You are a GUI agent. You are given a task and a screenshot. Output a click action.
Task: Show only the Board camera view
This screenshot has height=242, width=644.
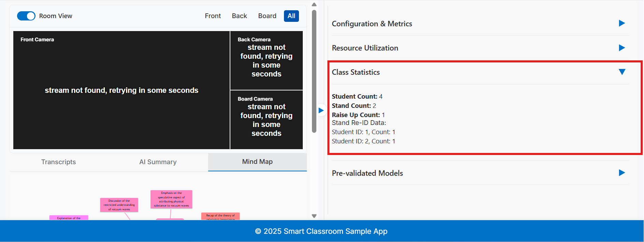point(267,16)
